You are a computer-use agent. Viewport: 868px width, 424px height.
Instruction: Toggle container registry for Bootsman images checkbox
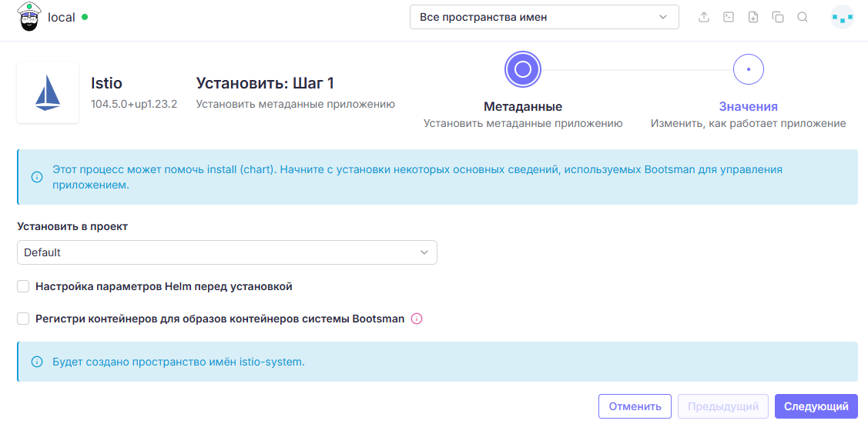[x=23, y=319]
